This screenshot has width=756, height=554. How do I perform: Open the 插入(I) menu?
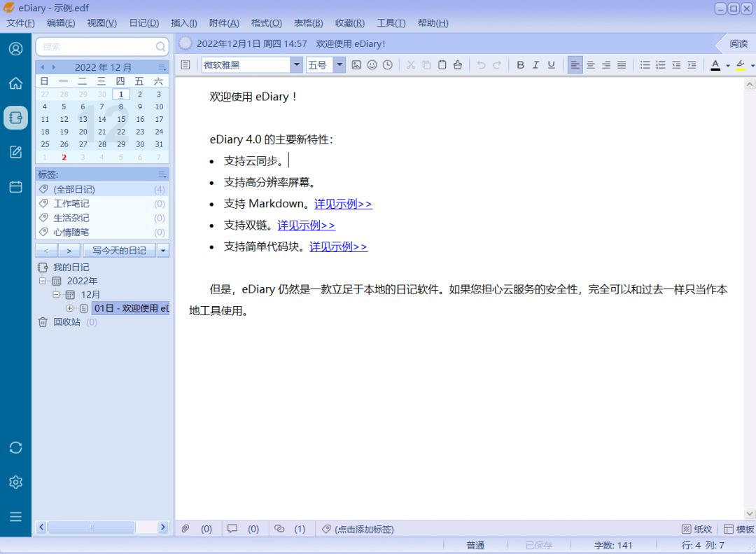183,22
